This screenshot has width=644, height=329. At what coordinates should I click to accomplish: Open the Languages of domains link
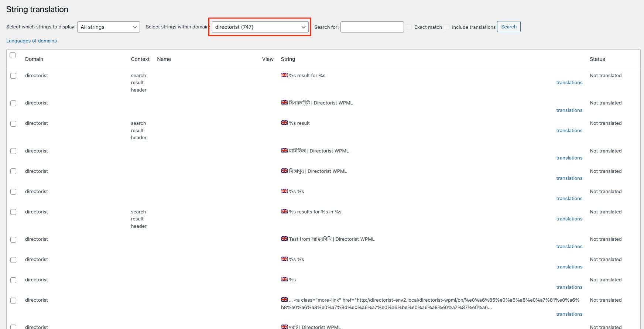point(31,41)
